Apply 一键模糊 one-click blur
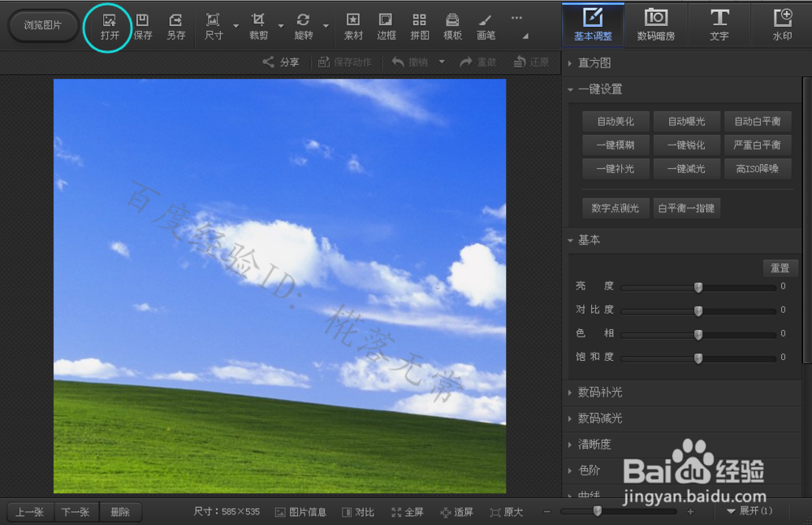 click(615, 145)
